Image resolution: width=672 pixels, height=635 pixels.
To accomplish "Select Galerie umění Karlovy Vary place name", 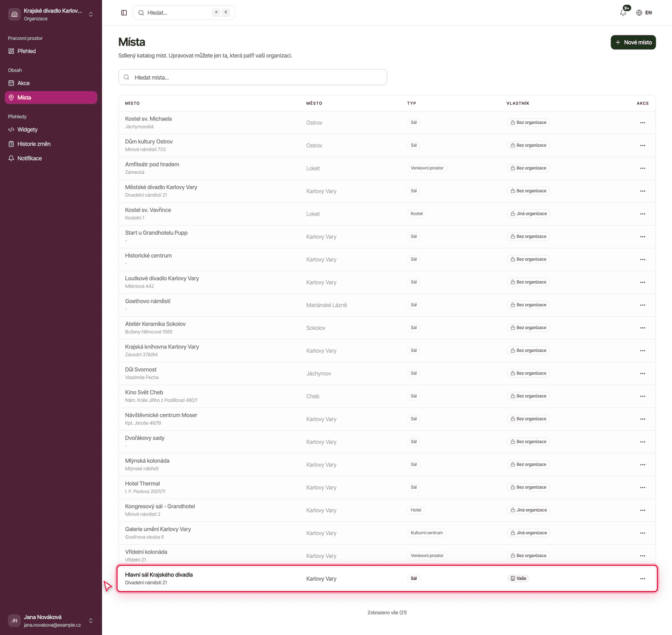I will [x=158, y=529].
